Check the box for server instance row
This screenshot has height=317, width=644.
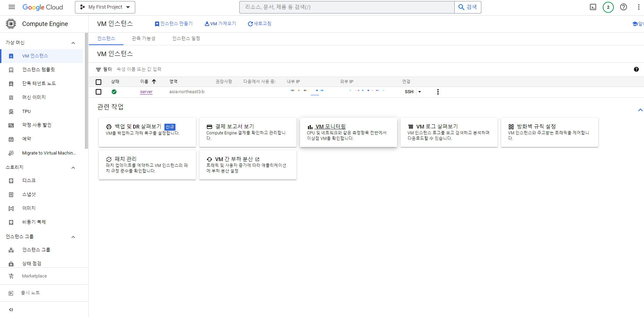[98, 92]
